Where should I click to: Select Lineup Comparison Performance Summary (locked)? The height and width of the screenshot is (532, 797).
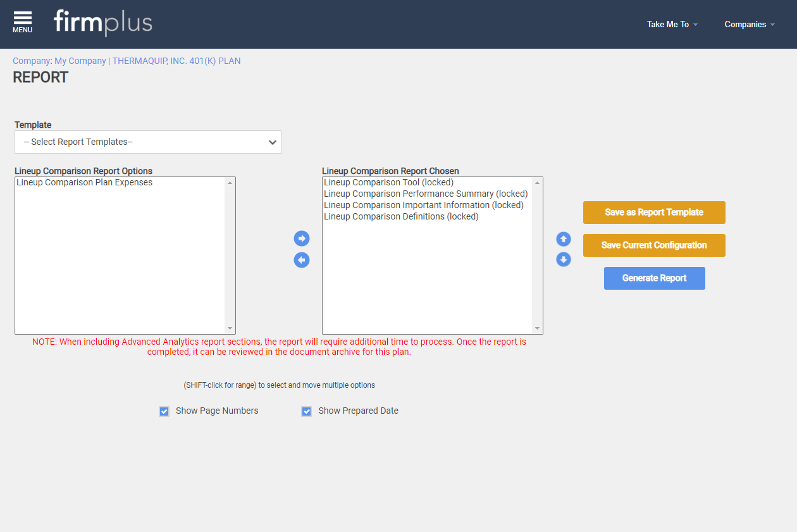click(x=428, y=194)
